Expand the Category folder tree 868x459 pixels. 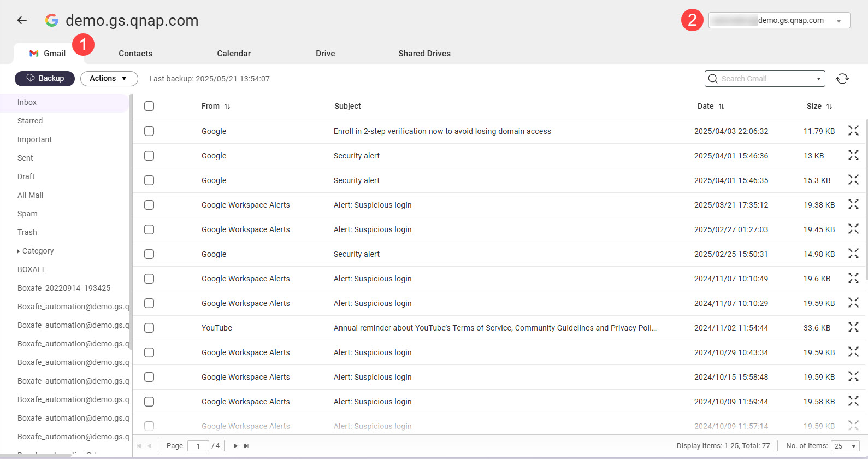tap(19, 251)
